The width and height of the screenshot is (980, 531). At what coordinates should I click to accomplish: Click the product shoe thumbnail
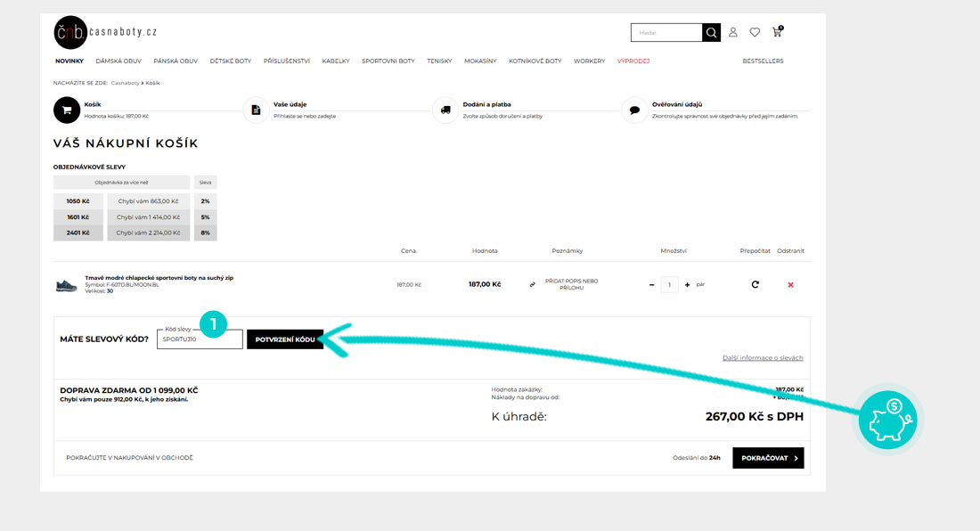(x=67, y=285)
